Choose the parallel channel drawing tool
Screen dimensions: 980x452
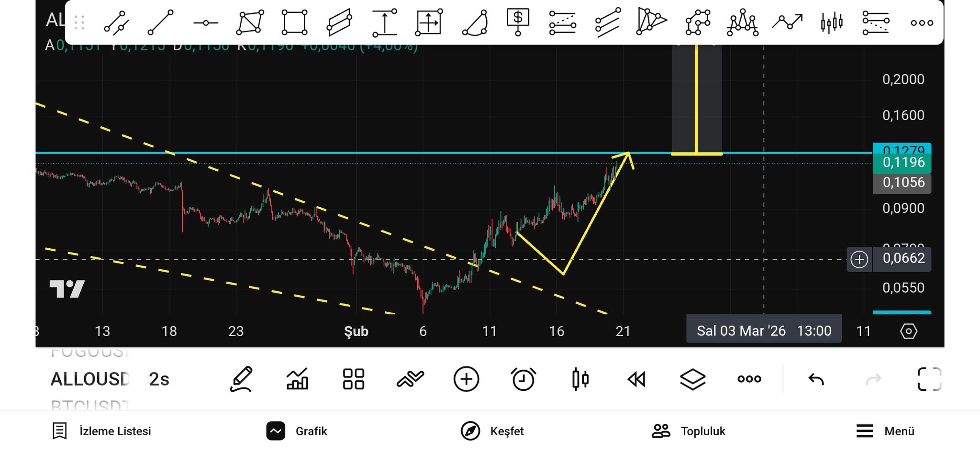339,22
